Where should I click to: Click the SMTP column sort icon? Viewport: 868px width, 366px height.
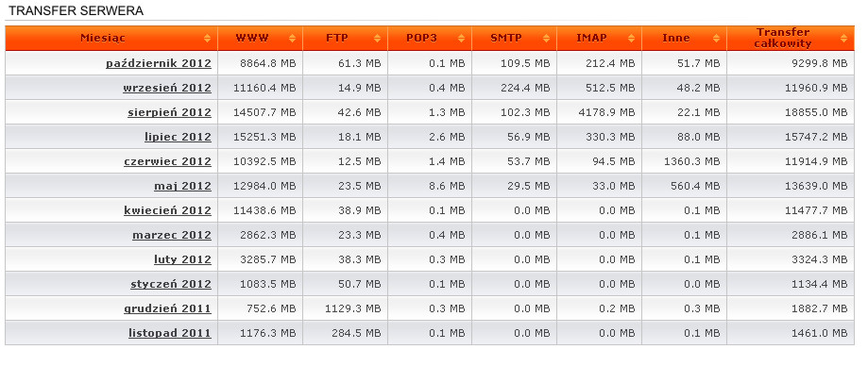[x=547, y=38]
